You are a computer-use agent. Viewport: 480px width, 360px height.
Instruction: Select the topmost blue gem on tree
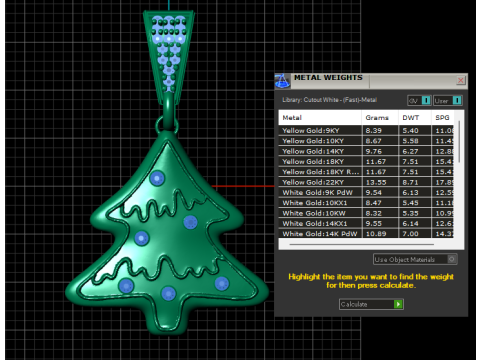157,178
